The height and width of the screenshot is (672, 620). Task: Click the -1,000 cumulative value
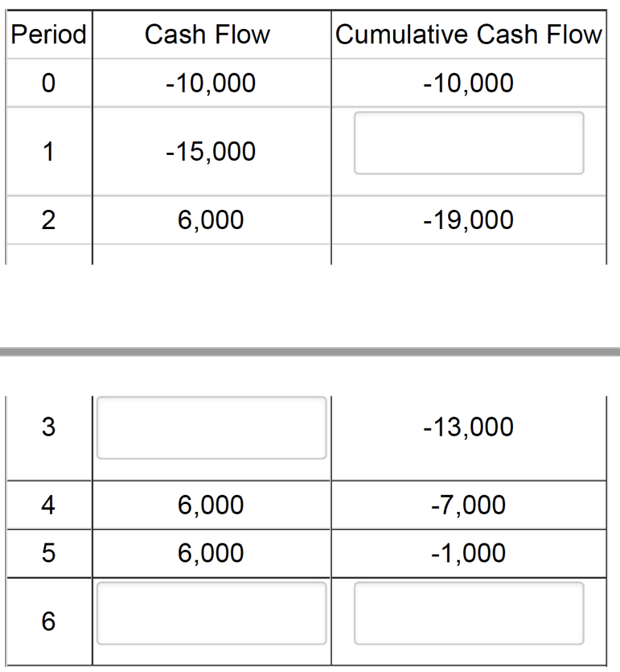pos(468,553)
